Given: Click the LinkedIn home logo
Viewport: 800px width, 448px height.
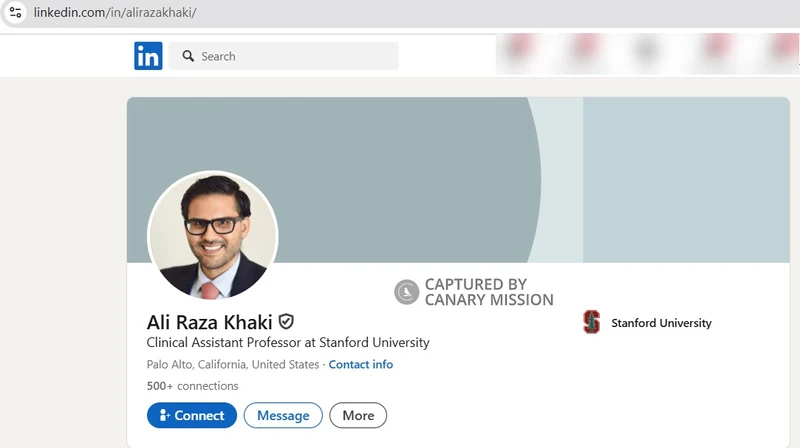Looking at the screenshot, I should pos(148,56).
